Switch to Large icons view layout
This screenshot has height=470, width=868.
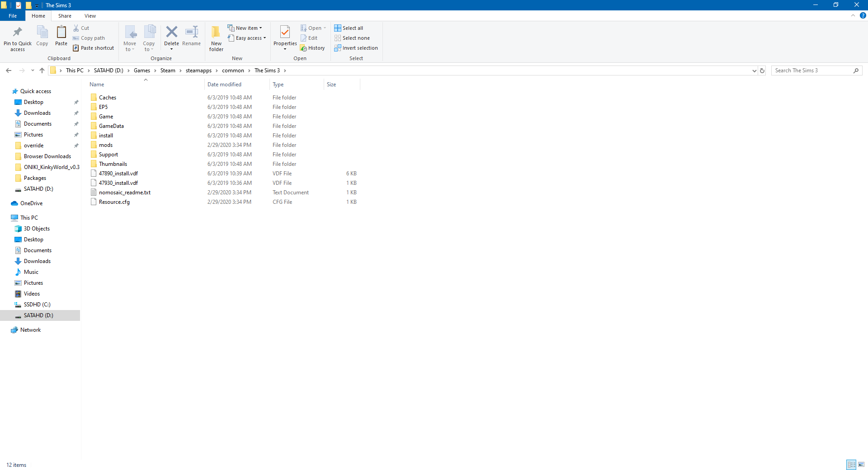(x=861, y=465)
